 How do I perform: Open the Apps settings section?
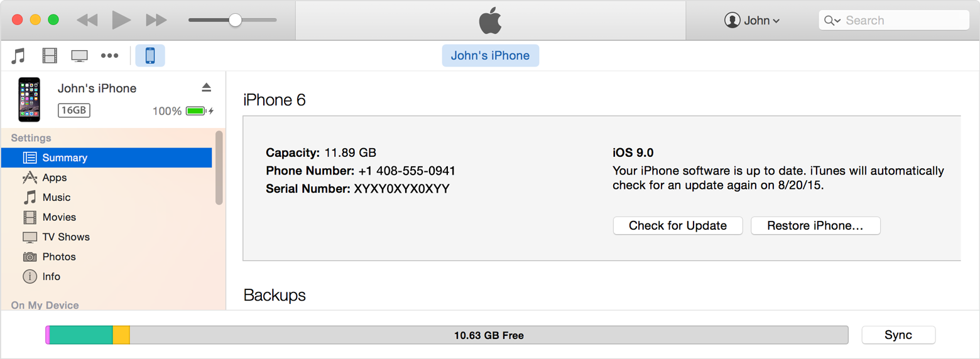(x=55, y=178)
